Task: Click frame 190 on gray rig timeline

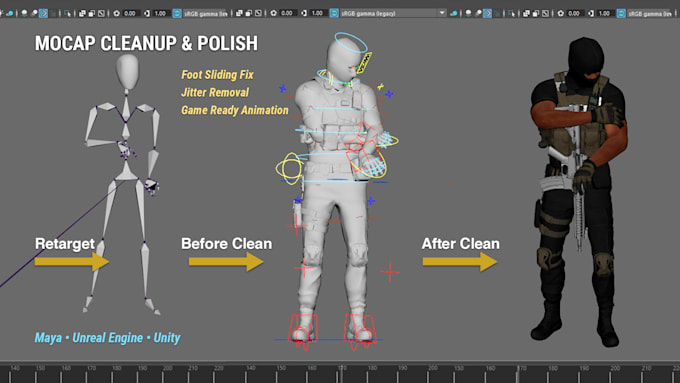Action: [x=402, y=368]
